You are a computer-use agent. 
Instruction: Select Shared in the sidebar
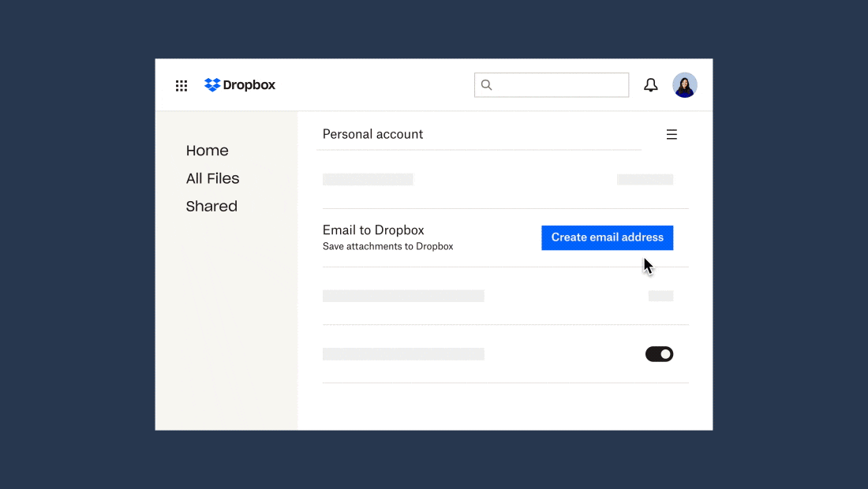tap(211, 206)
